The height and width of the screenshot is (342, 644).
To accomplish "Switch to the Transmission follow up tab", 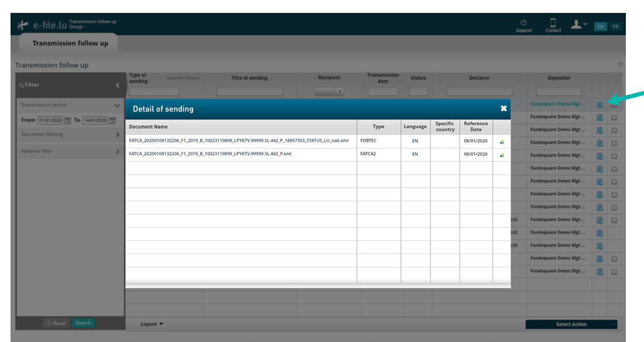I will 70,43.
